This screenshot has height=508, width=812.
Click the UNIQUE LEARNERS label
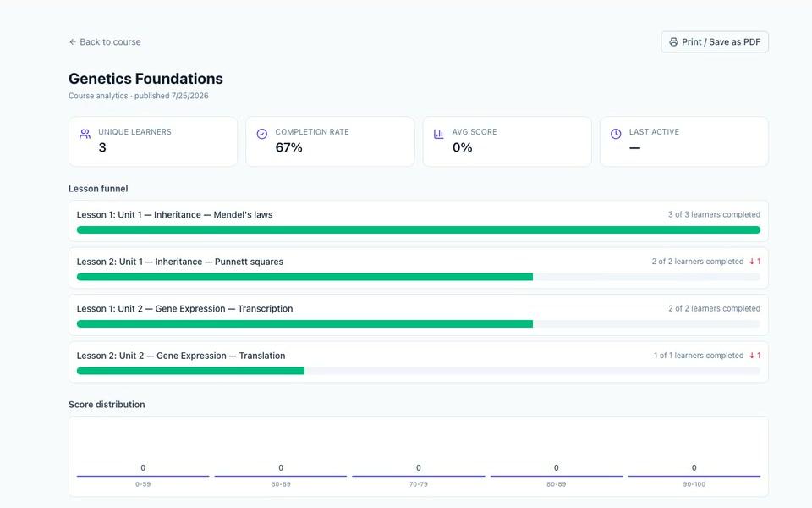[x=134, y=132]
